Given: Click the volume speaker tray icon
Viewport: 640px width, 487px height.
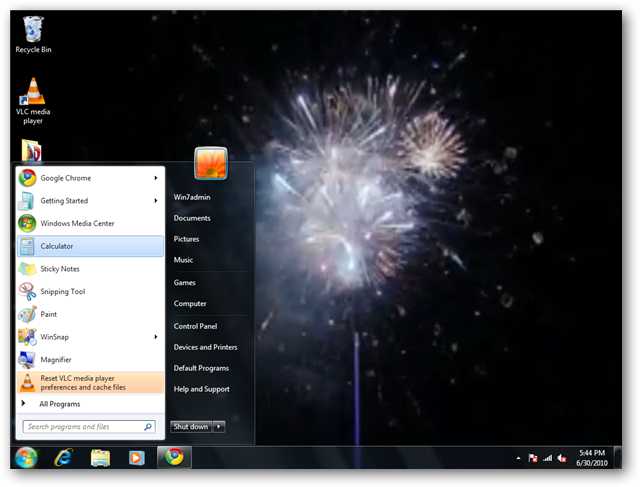Looking at the screenshot, I should pyautogui.click(x=562, y=458).
